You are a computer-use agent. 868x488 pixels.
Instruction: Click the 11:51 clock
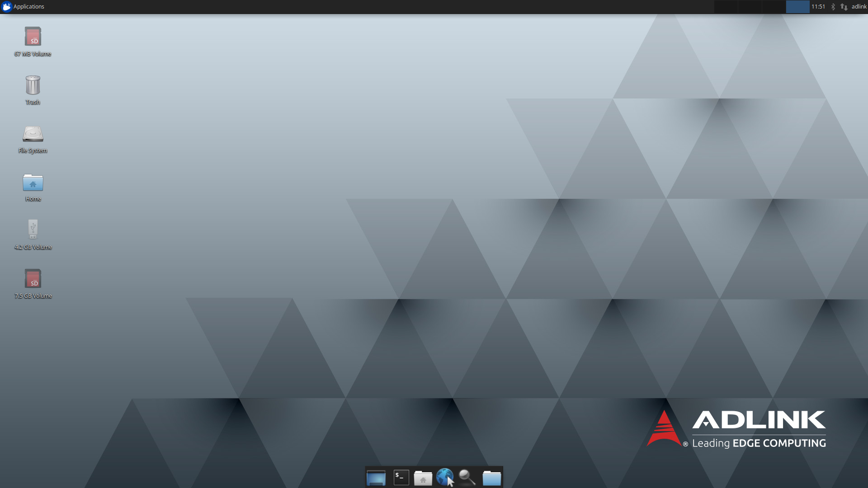pyautogui.click(x=818, y=7)
